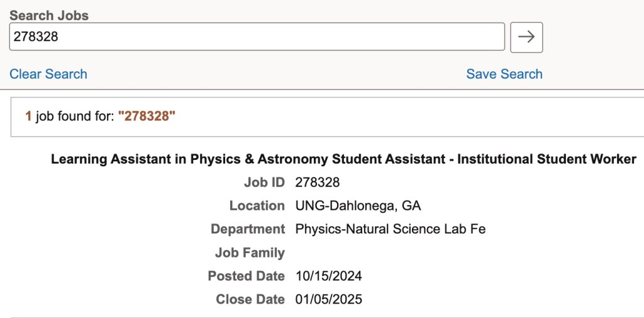Click the Job Family field label
The height and width of the screenshot is (318, 644).
[x=250, y=253]
